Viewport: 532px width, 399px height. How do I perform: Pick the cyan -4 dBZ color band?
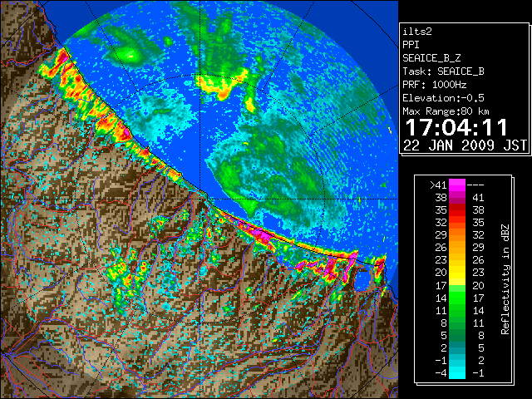[x=457, y=373]
